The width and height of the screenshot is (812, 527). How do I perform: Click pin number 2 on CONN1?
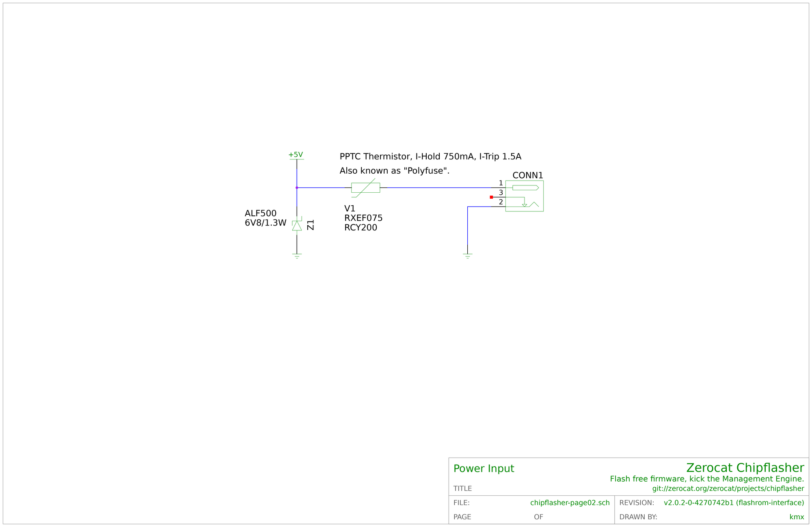click(x=501, y=202)
